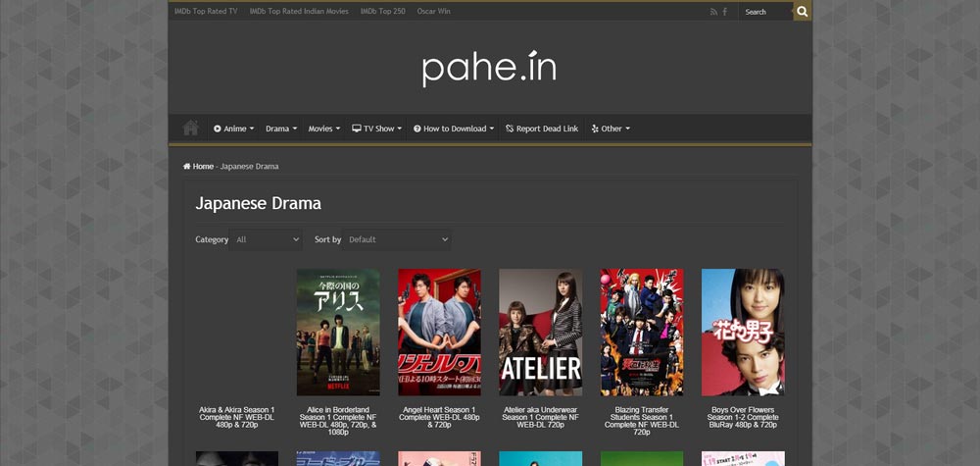The width and height of the screenshot is (980, 466).
Task: Click the search magnifier icon
Action: pyautogui.click(x=803, y=11)
